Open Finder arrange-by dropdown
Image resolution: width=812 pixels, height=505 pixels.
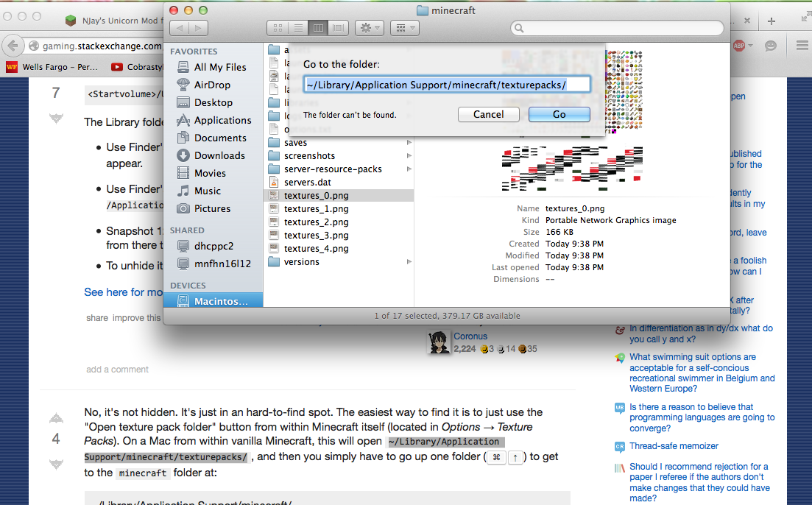tap(404, 28)
